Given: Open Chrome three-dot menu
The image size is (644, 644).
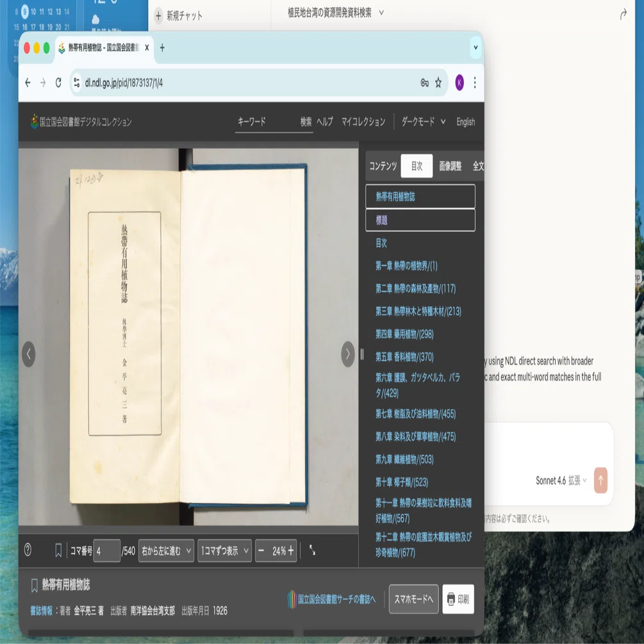Looking at the screenshot, I should (475, 83).
